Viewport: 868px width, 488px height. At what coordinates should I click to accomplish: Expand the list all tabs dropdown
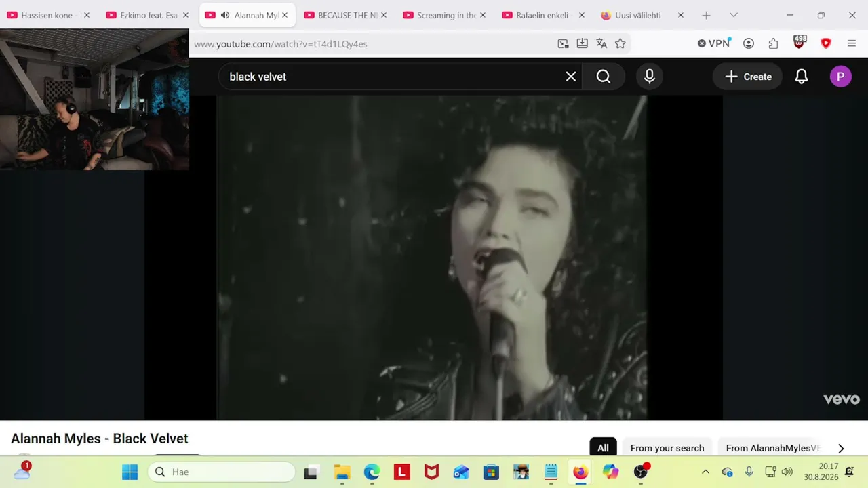pyautogui.click(x=733, y=15)
